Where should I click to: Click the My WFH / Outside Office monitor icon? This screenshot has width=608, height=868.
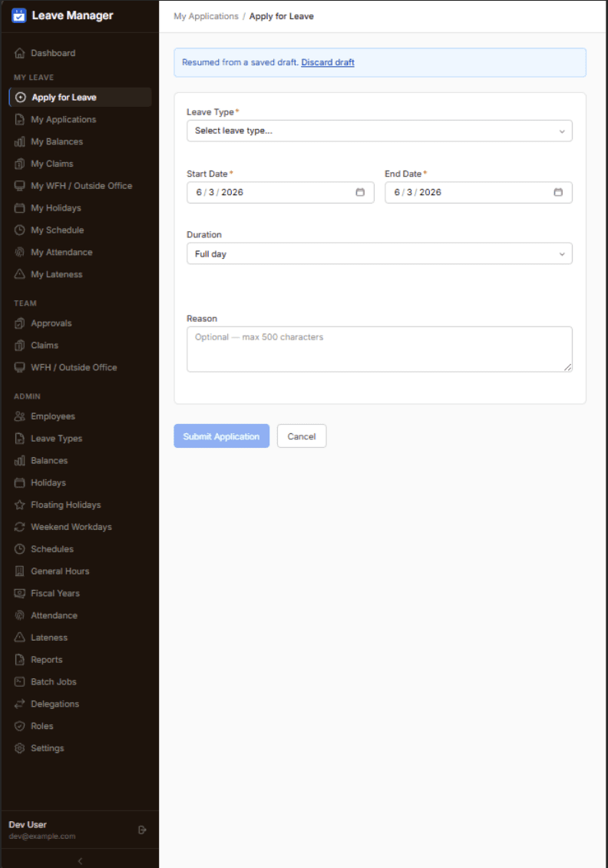click(19, 186)
